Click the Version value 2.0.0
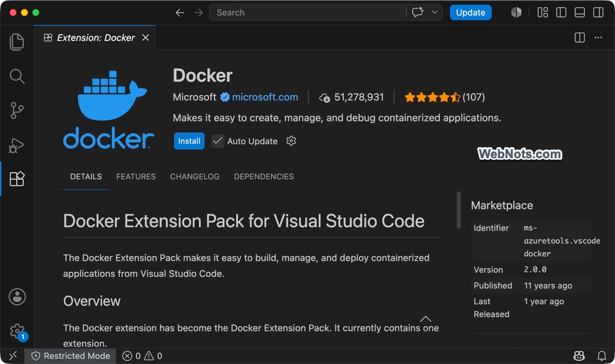615x364 pixels. 535,269
